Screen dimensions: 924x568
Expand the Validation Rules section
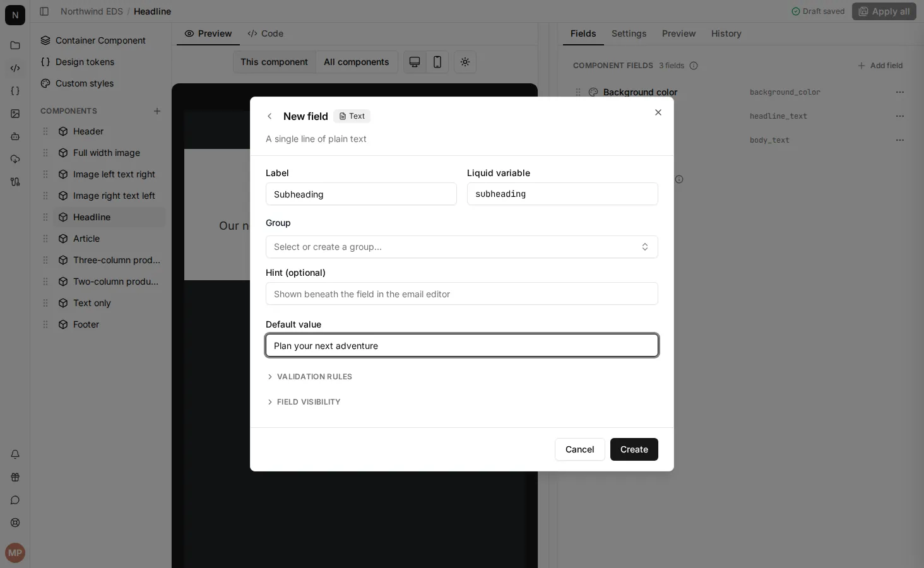pos(309,377)
